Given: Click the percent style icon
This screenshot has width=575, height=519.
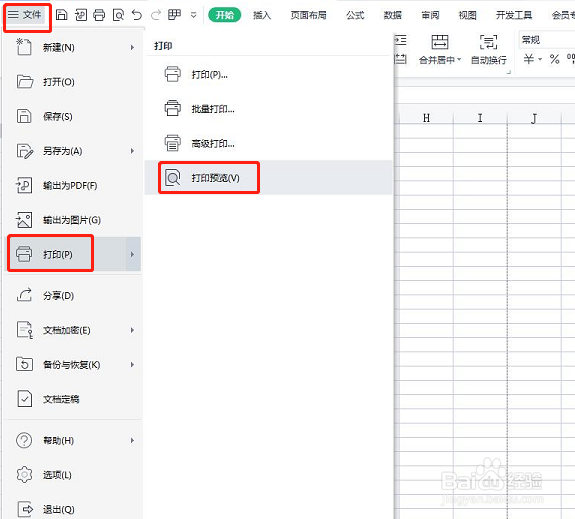Looking at the screenshot, I should click(x=554, y=59).
